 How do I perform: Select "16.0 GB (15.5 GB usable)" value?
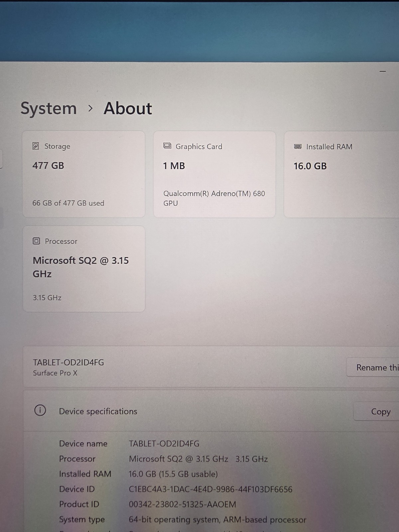click(x=173, y=474)
